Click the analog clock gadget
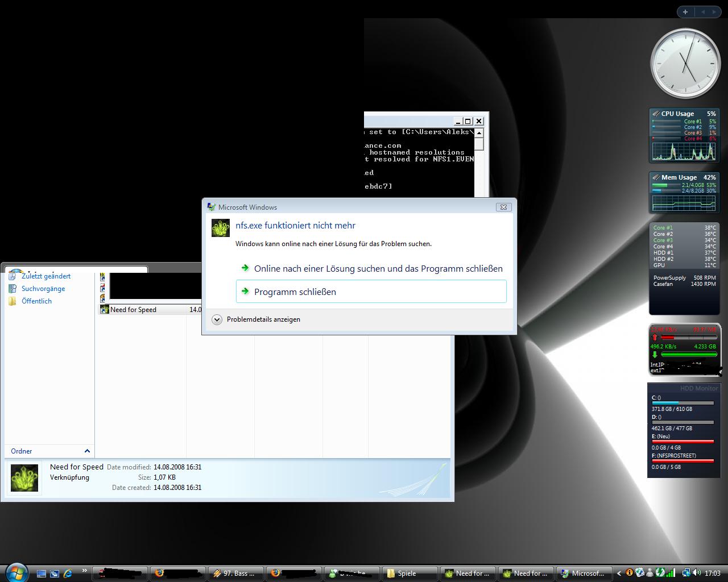This screenshot has width=728, height=582. pos(685,64)
